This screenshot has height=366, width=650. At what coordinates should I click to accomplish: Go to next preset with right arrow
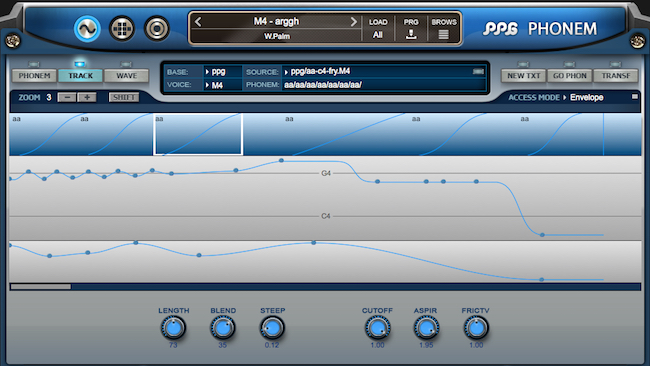353,22
